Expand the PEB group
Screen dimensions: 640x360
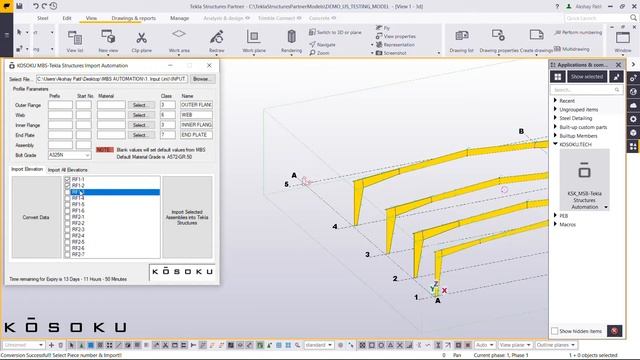(555, 216)
